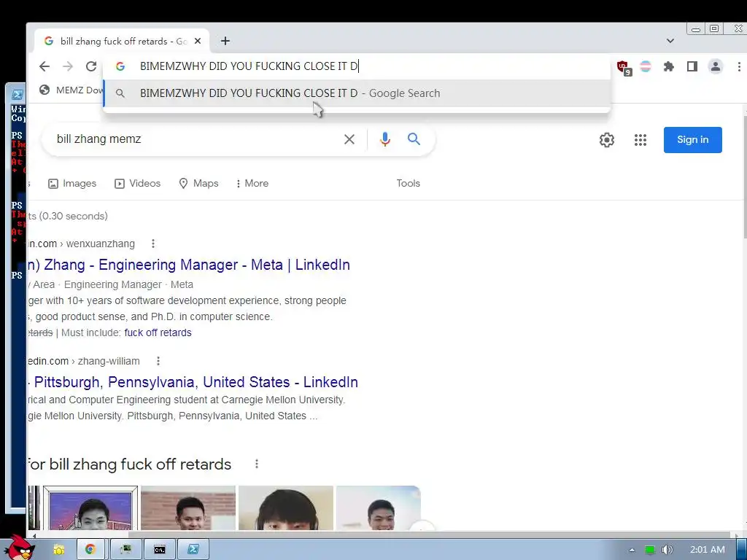Switch to the Maps results tab
Viewport: 747px width, 560px height.
[x=198, y=183]
